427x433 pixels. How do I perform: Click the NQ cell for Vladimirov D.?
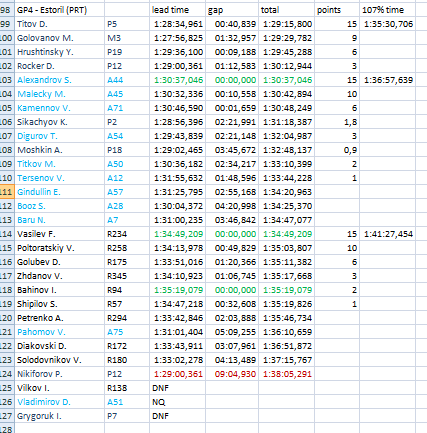(x=177, y=402)
